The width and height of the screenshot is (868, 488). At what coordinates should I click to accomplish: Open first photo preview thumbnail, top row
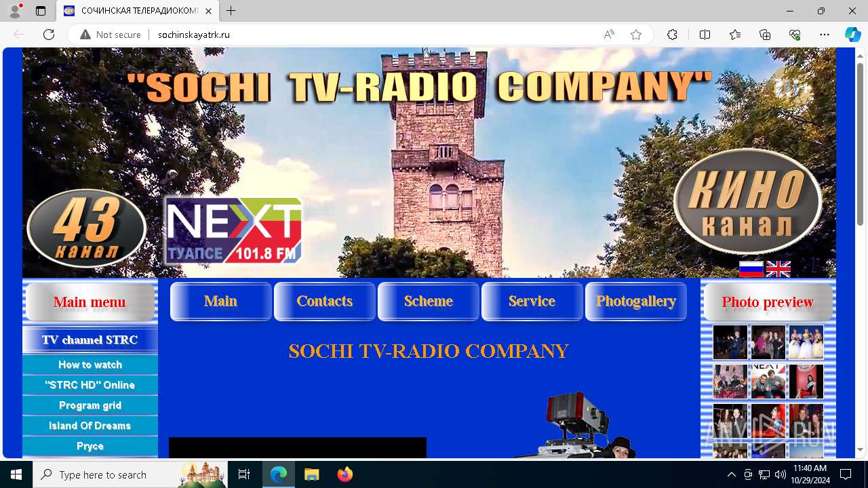coord(730,342)
